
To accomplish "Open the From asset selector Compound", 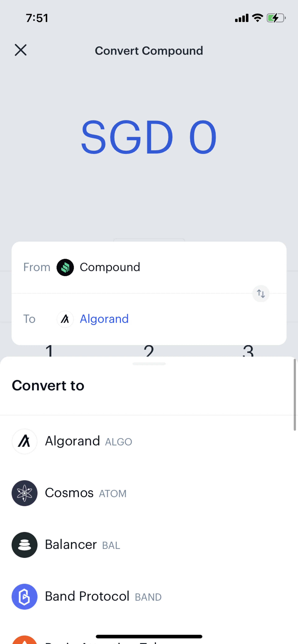I will tap(110, 267).
